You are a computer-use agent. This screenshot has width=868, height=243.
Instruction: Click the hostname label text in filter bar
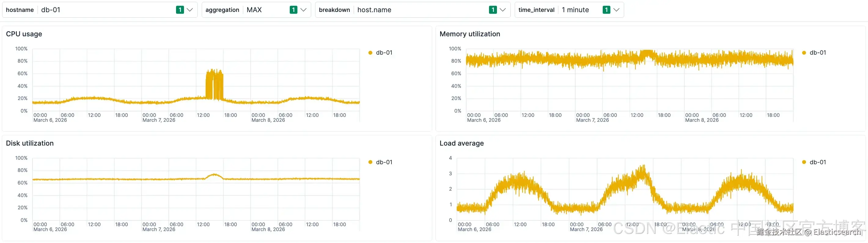20,10
